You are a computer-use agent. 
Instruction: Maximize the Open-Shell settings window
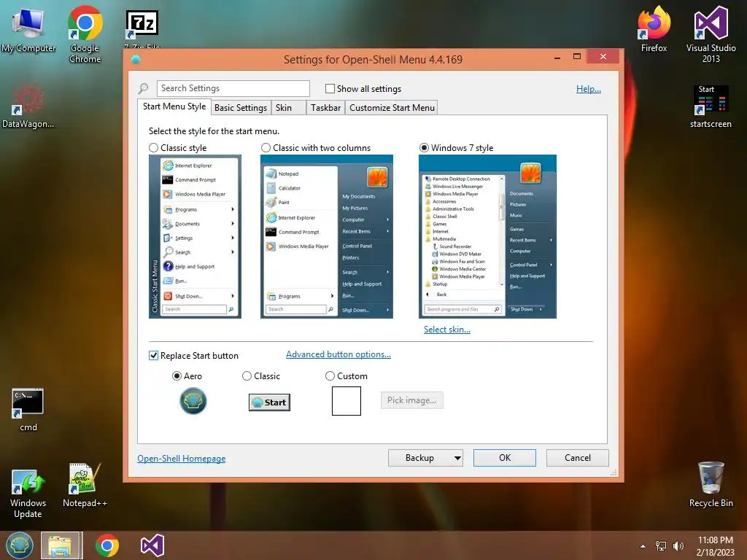(x=577, y=57)
